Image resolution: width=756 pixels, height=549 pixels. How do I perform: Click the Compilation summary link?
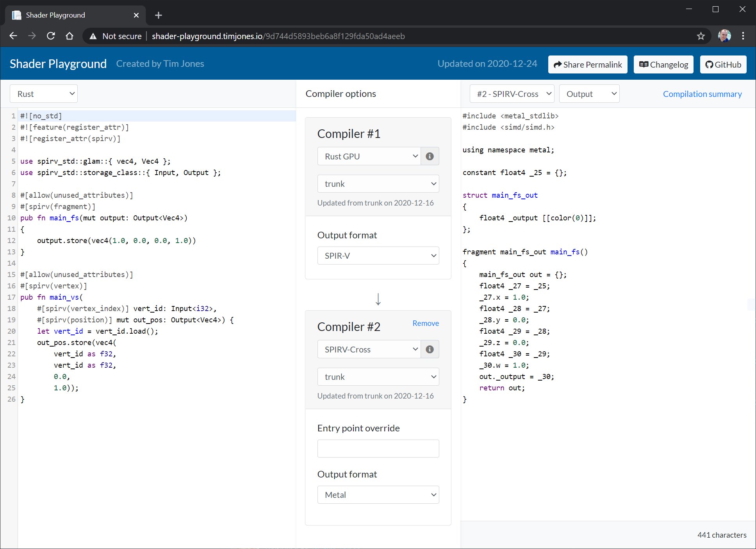point(702,94)
